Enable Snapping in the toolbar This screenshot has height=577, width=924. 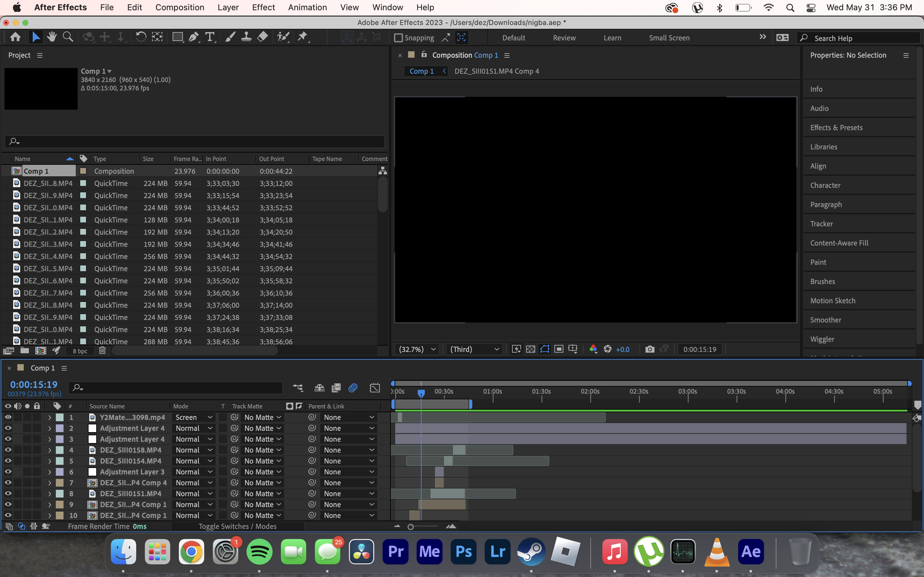(x=398, y=38)
